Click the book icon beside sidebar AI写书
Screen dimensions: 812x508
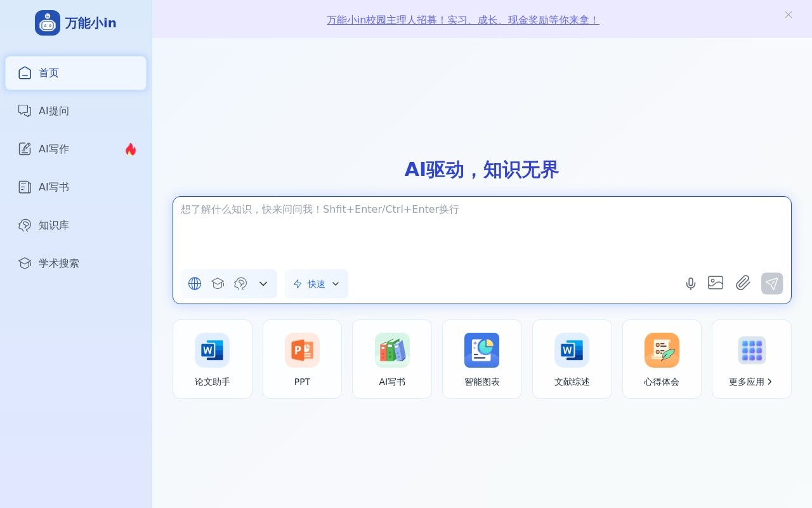(25, 187)
